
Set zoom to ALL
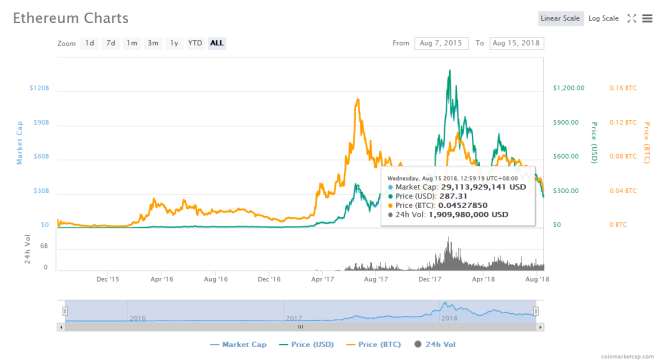click(x=217, y=43)
